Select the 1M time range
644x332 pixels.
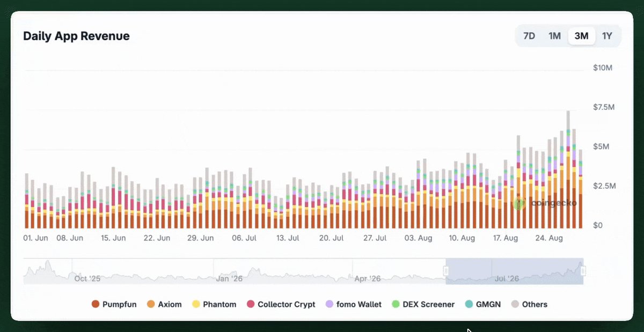coord(555,36)
